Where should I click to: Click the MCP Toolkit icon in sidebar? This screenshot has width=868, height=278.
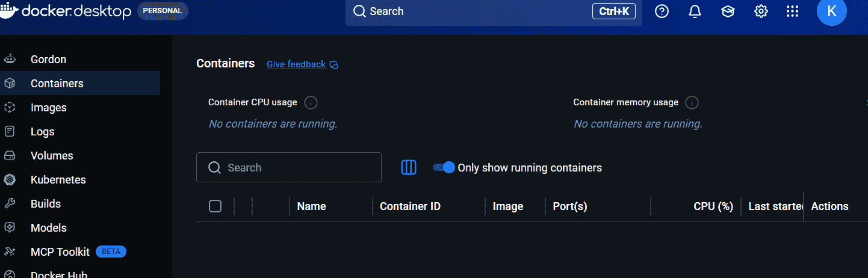click(10, 252)
